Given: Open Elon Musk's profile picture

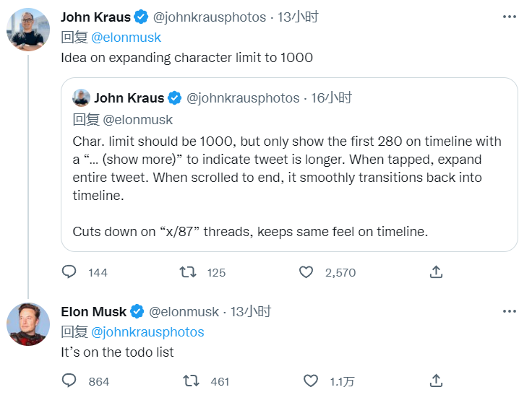Looking at the screenshot, I should click(29, 324).
